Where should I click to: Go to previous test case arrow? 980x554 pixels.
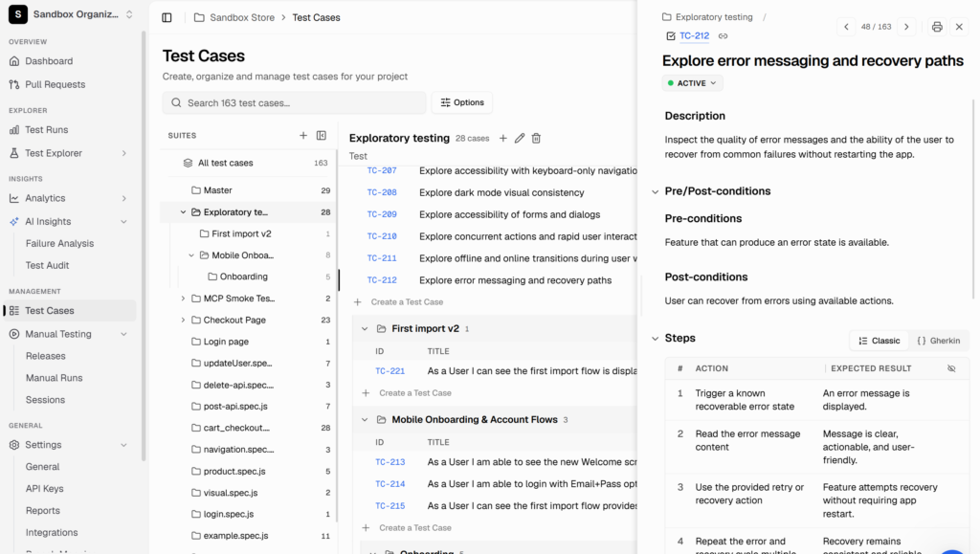click(x=846, y=27)
